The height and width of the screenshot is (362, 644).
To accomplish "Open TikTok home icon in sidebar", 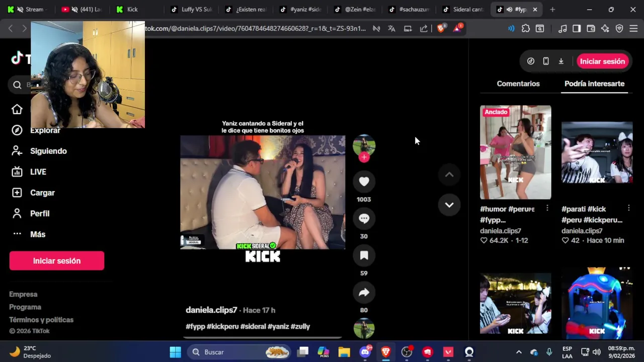I will pyautogui.click(x=17, y=109).
